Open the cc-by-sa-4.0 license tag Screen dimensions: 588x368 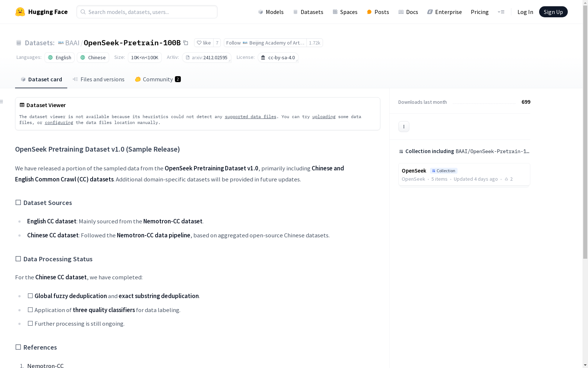point(278,57)
